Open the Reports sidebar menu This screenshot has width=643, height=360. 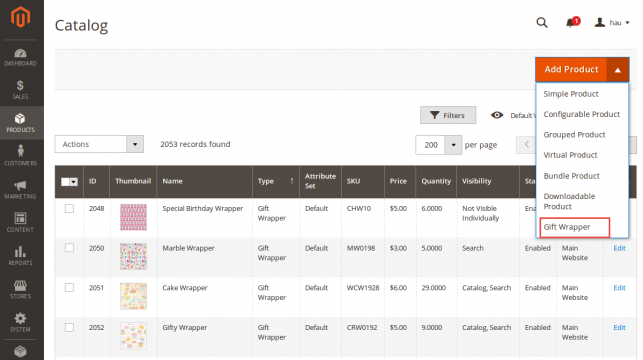(21, 256)
